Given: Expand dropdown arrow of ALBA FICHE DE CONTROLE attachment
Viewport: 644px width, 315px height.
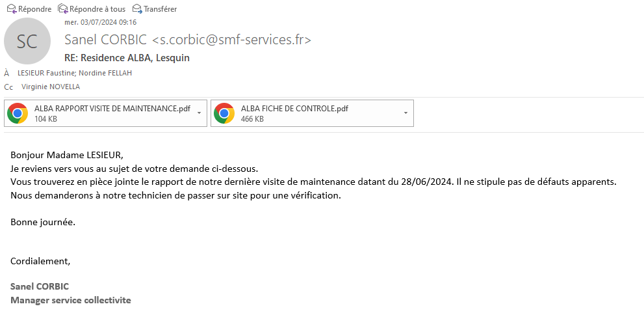Looking at the screenshot, I should coord(406,113).
